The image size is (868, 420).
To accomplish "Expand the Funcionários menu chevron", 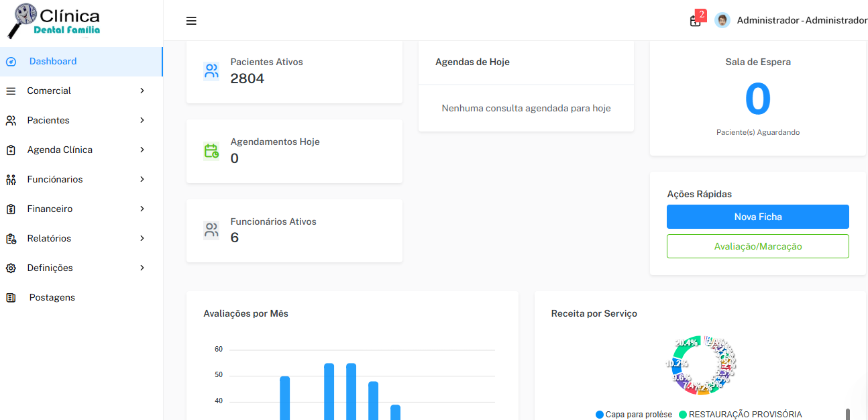I will coord(142,179).
